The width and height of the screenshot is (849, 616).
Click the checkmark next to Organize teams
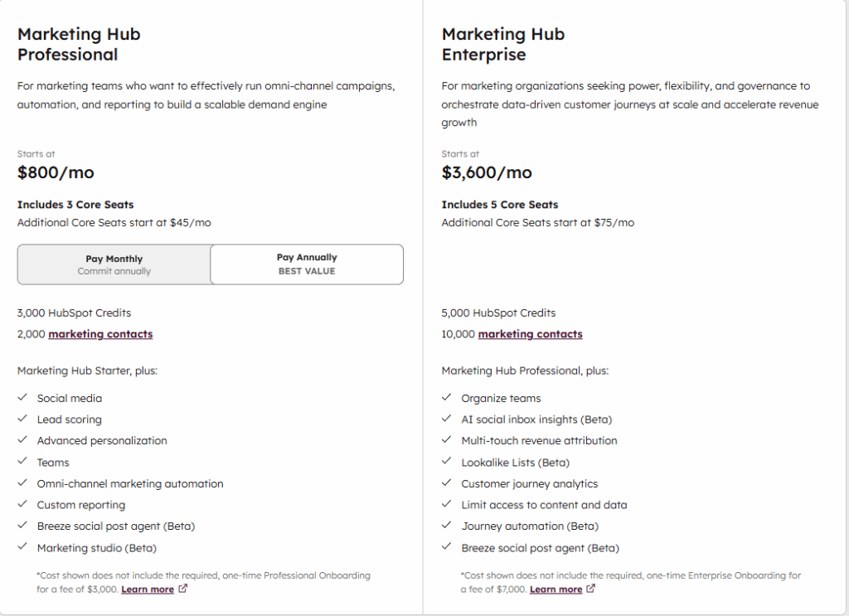click(447, 398)
